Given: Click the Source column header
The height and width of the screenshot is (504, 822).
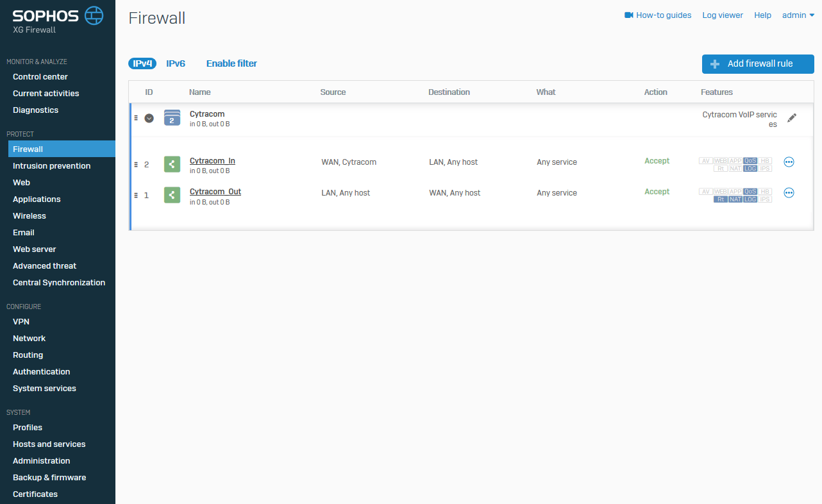Looking at the screenshot, I should pos(333,92).
